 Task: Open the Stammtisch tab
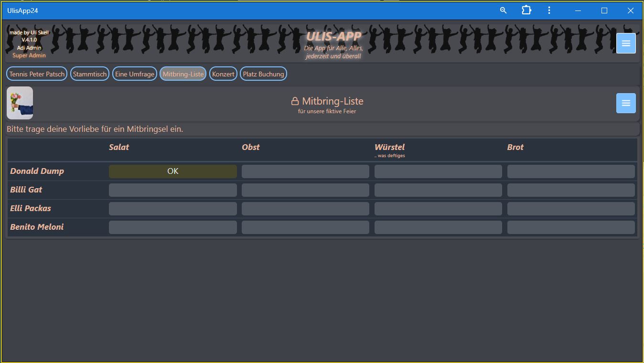coord(90,74)
